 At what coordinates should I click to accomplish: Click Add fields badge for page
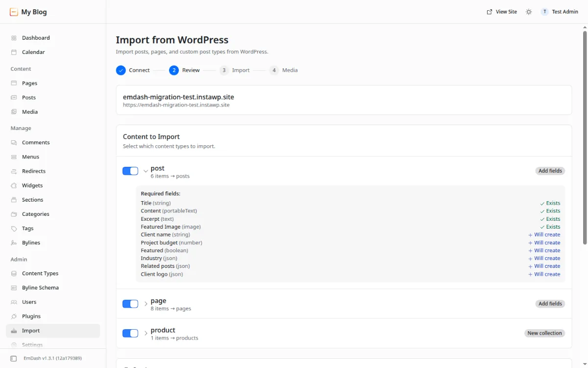tap(550, 304)
